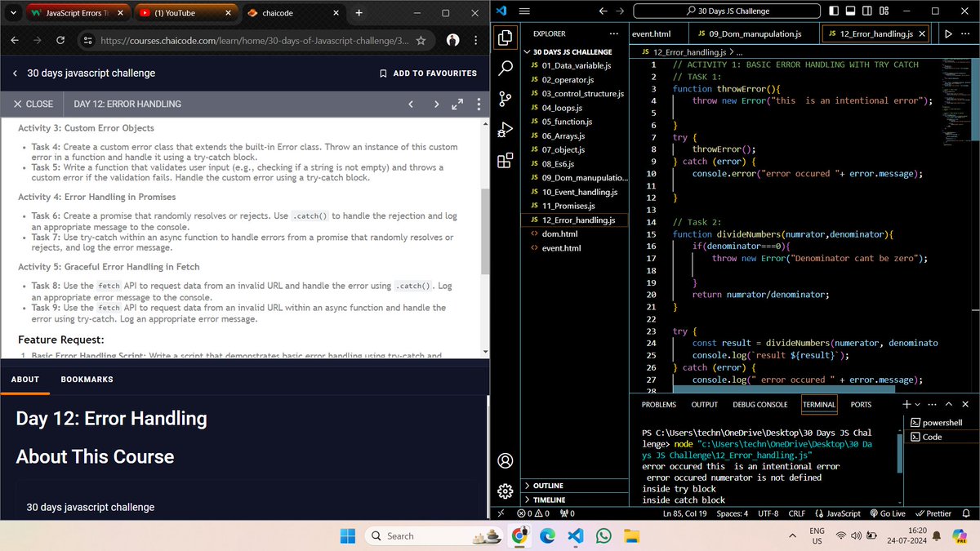Open the Accounts menu in VS Code activity bar

(505, 460)
